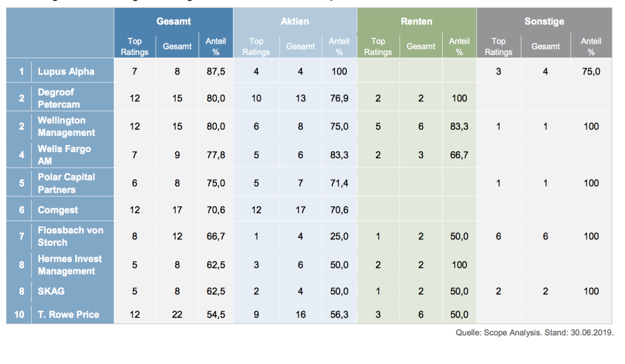Select Hermes Invest Management row name
The image size is (625, 364).
tap(70, 265)
